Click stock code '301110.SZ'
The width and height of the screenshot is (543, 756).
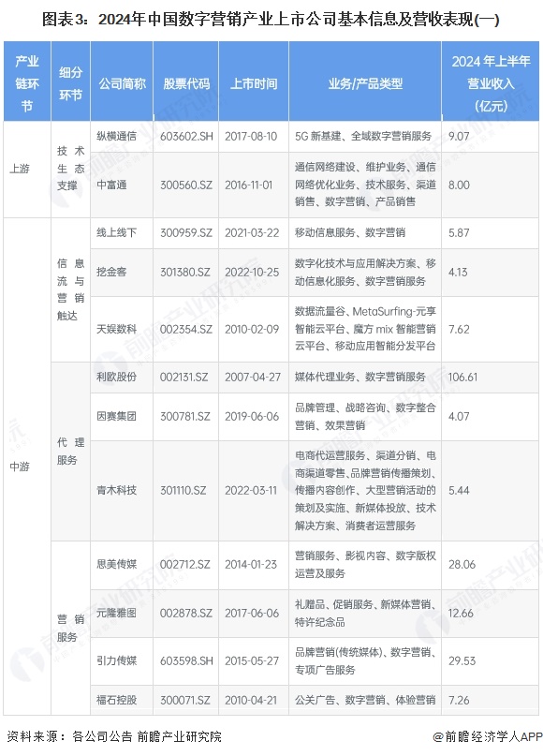183,490
